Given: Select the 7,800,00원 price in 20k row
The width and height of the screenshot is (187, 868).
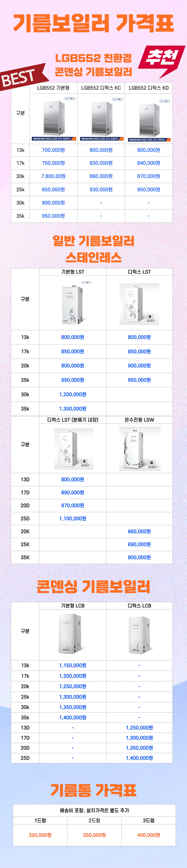Looking at the screenshot, I should [x=53, y=176].
